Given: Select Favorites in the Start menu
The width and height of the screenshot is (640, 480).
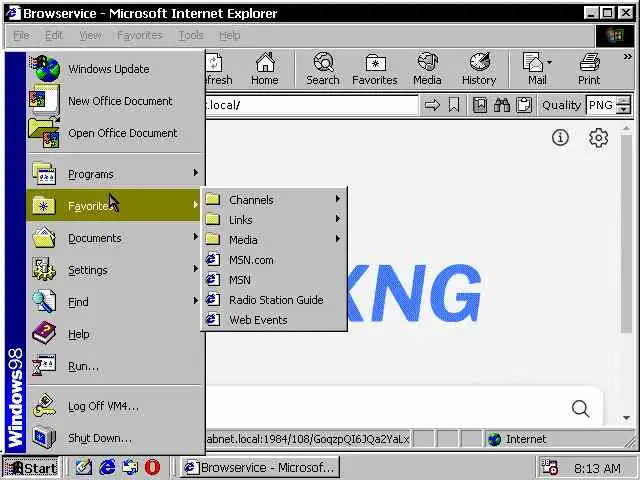Looking at the screenshot, I should click(113, 205).
